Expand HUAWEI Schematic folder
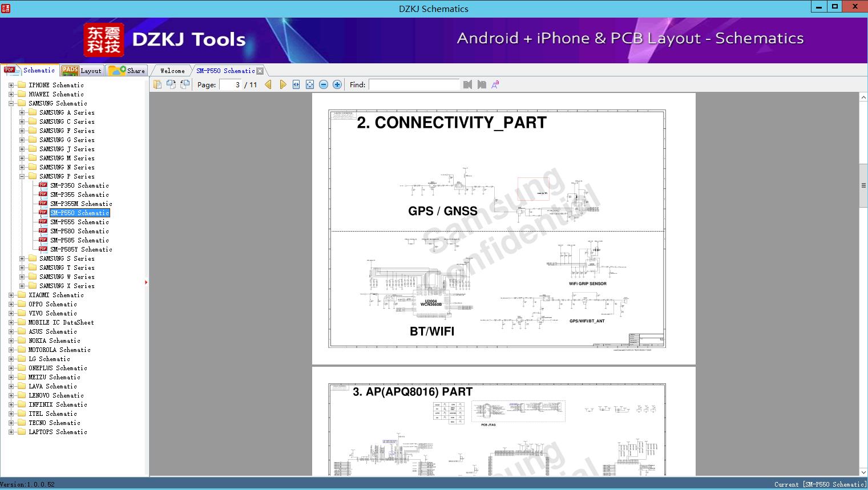This screenshot has height=490, width=868. pos(11,94)
